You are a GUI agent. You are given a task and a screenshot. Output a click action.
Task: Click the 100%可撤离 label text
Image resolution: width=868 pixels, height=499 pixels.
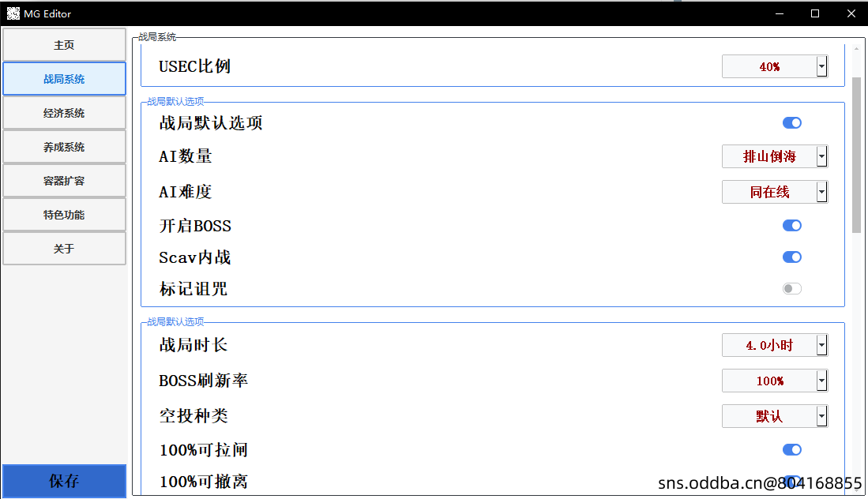coord(203,482)
